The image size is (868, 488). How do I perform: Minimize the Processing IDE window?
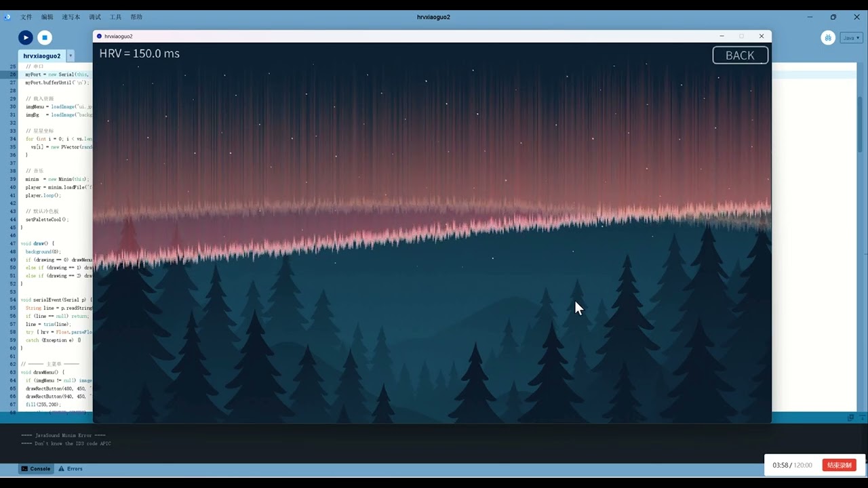click(x=810, y=17)
